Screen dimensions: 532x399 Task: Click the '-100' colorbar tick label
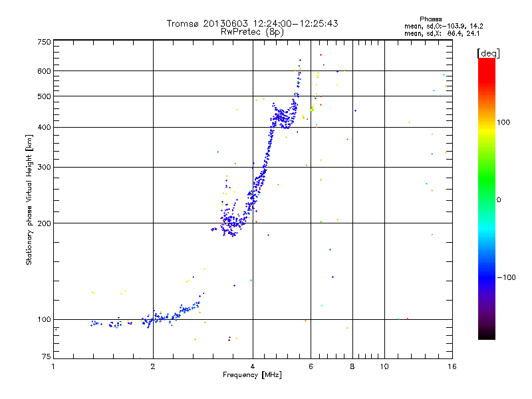506,277
